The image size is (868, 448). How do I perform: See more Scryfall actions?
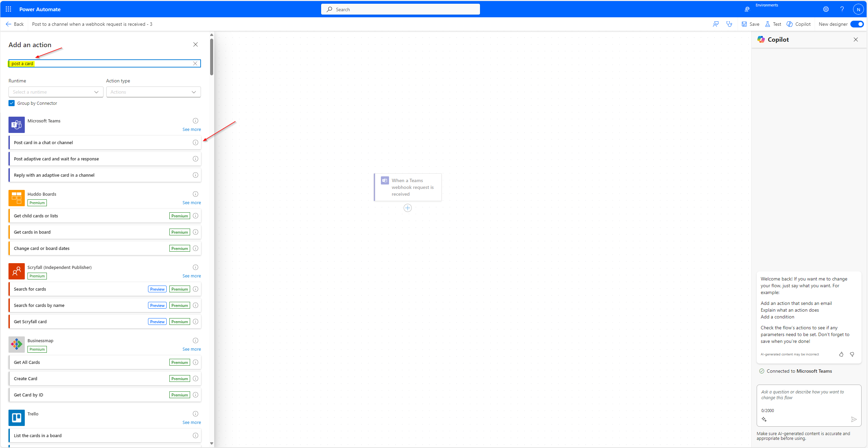point(191,276)
